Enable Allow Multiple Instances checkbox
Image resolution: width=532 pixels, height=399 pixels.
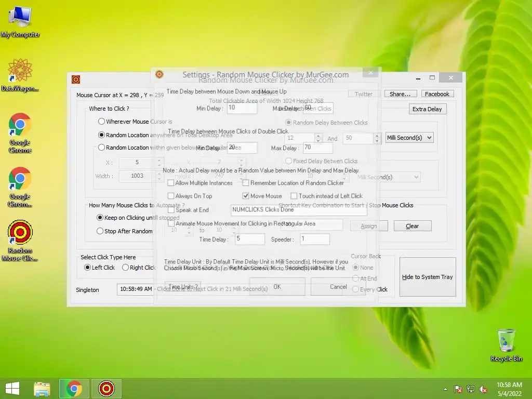171,183
